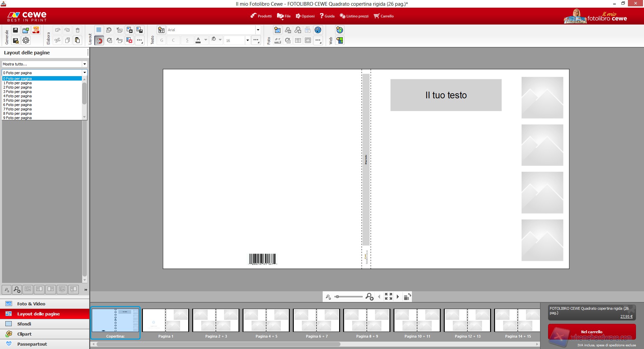Switch to the Sfondi panel
This screenshot has height=349, width=644.
point(24,324)
